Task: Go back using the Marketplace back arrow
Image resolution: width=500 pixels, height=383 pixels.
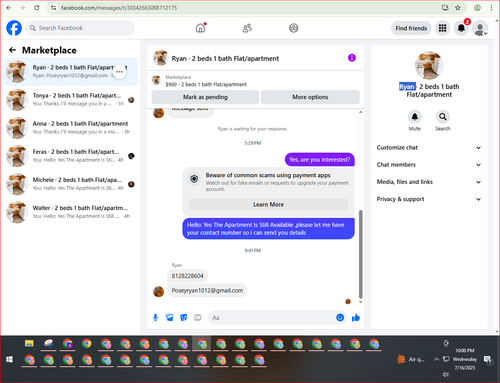Action: pos(12,50)
